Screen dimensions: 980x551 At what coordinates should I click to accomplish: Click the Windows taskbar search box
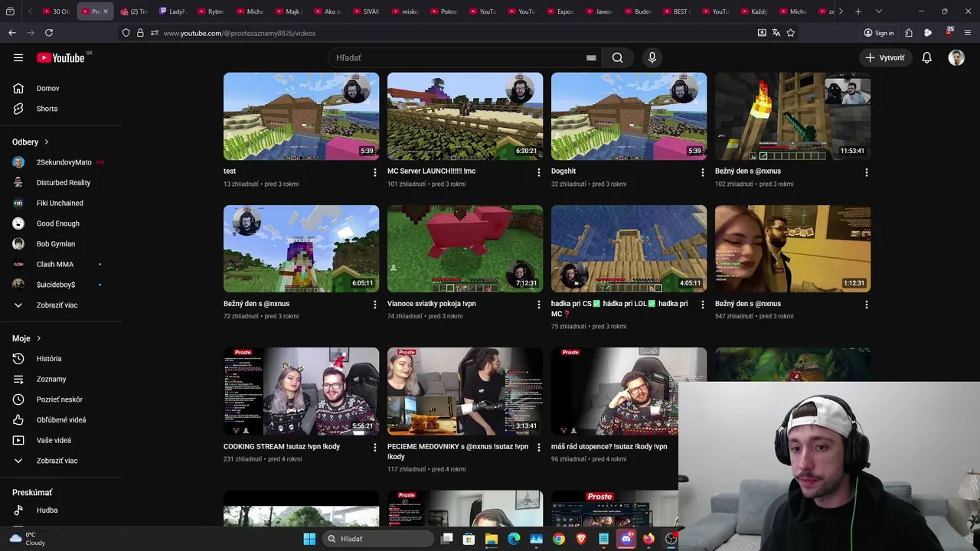(378, 539)
